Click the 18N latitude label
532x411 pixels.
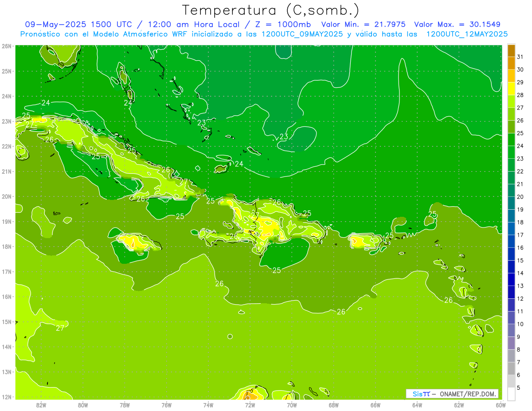pyautogui.click(x=7, y=247)
